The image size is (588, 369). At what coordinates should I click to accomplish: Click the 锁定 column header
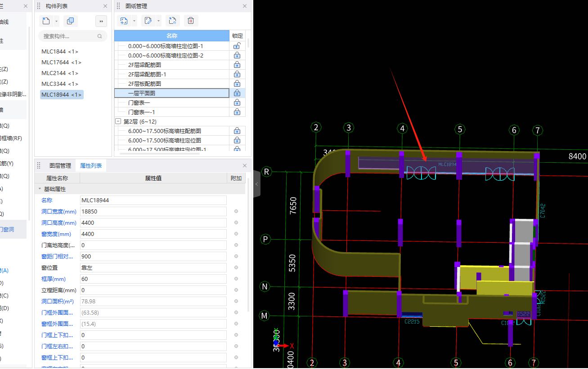[x=237, y=36]
